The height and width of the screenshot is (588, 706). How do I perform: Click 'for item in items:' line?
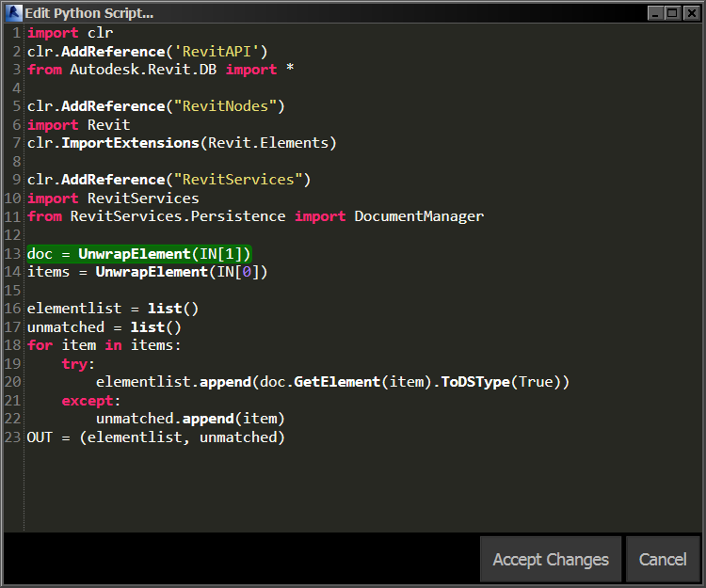coord(104,345)
